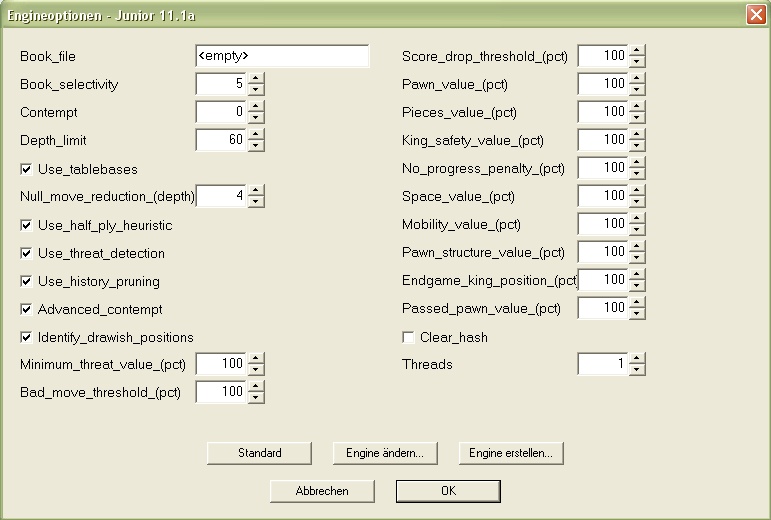Decrease Score_drop_threshold with down arrow
Viewport: 771px width, 520px height.
tap(637, 62)
